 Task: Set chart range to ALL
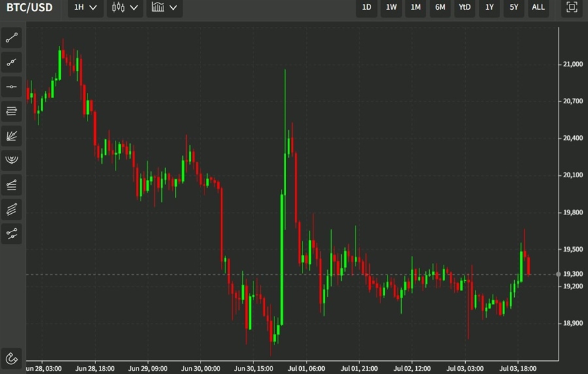tap(538, 7)
